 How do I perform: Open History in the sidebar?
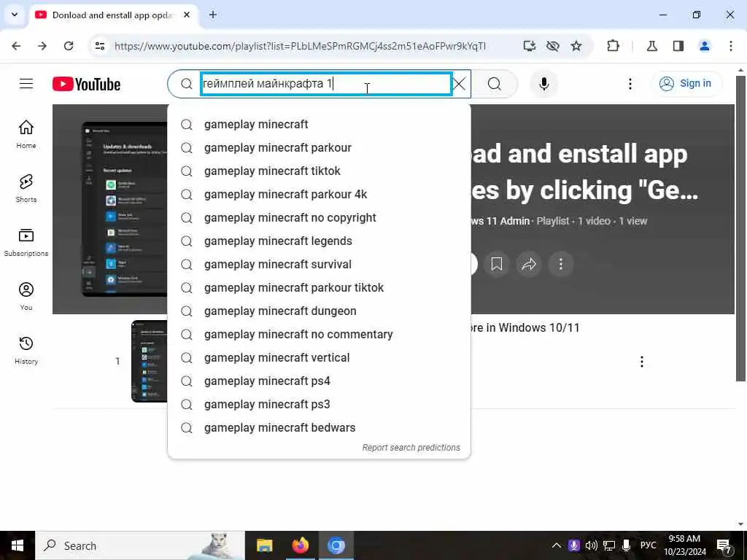(x=26, y=350)
